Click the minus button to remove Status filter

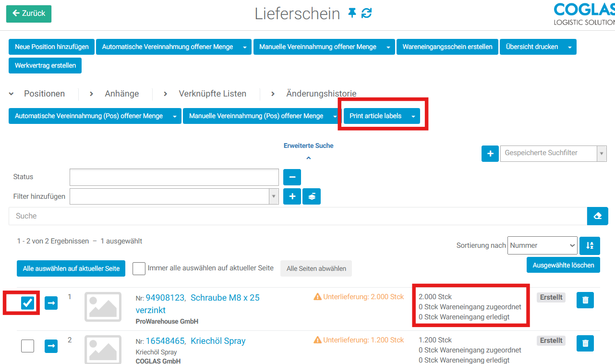292,177
